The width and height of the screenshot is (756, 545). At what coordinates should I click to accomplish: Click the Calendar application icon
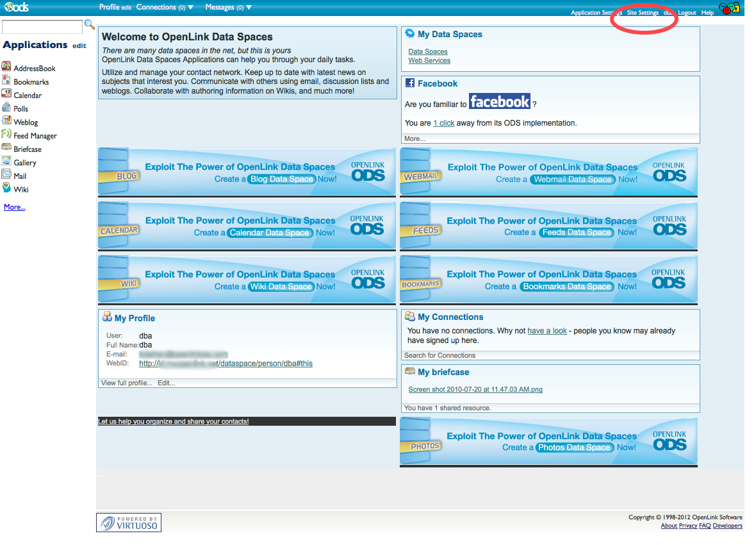tap(6, 94)
